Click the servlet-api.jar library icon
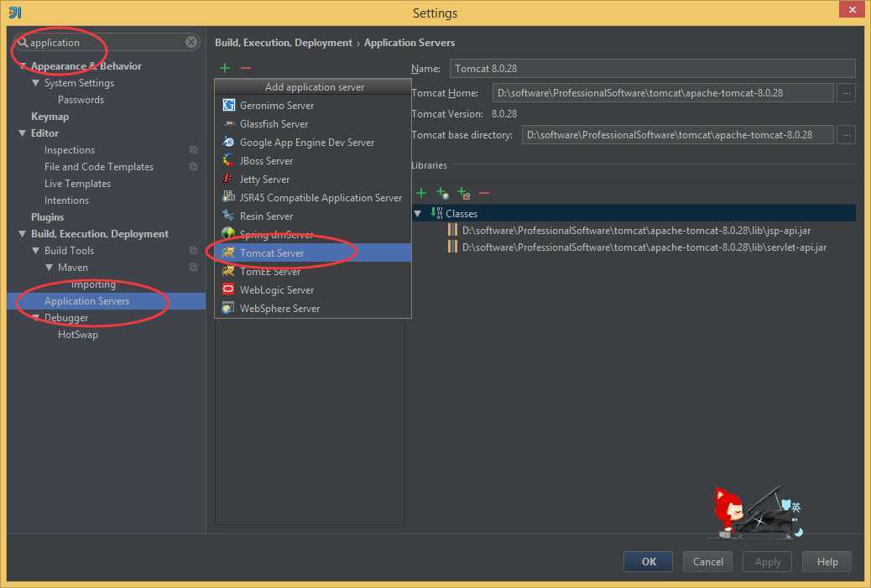Viewport: 871px width, 588px height. coord(453,247)
